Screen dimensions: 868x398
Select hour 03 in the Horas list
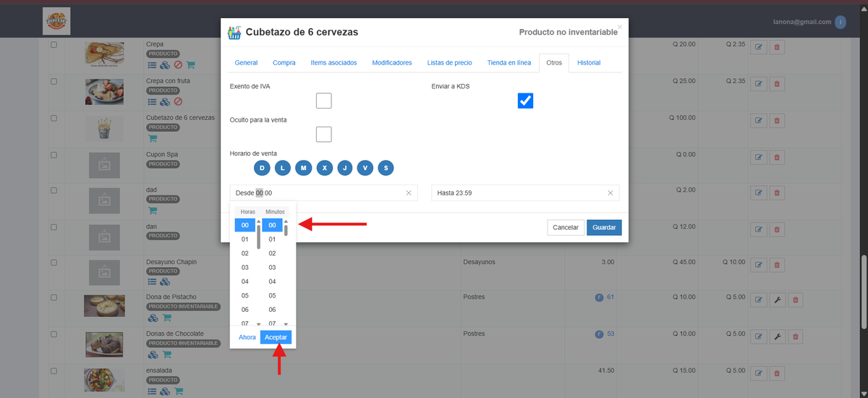pos(245,267)
